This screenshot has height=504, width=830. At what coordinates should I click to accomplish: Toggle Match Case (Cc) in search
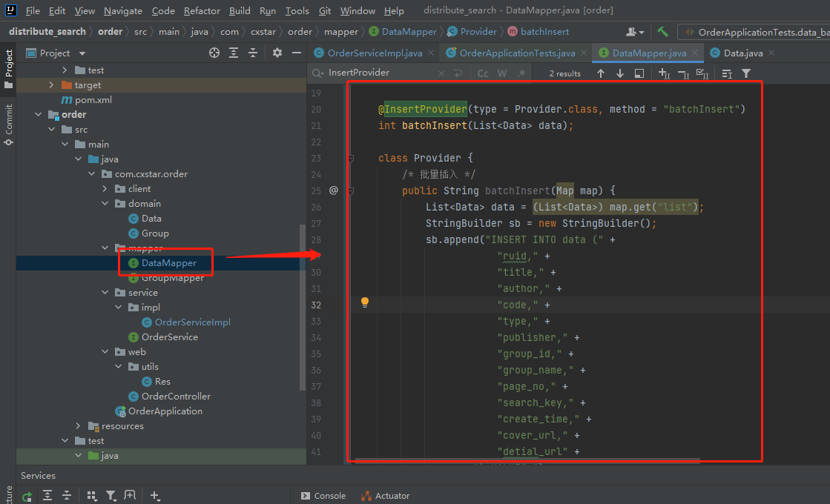[483, 73]
